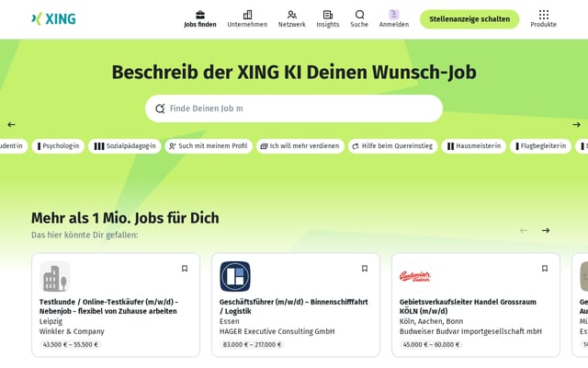The image size is (588, 368).
Task: Open the Produkte grid menu
Action: (x=543, y=19)
